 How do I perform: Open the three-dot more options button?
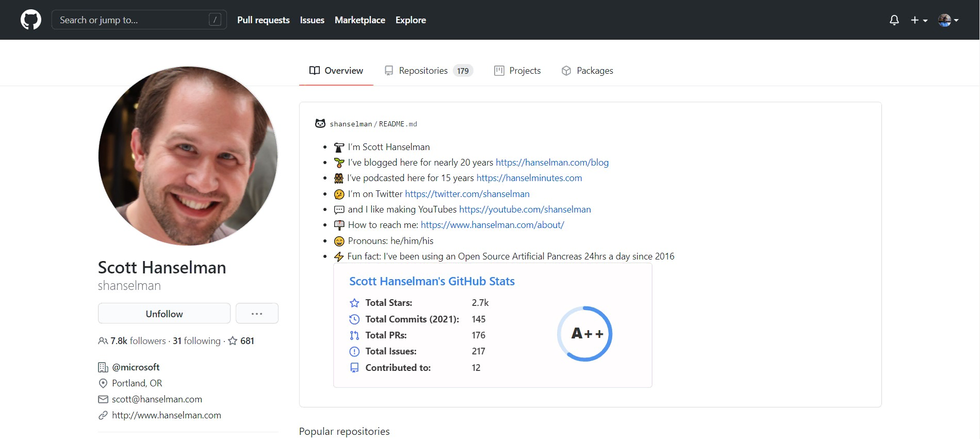pyautogui.click(x=257, y=314)
